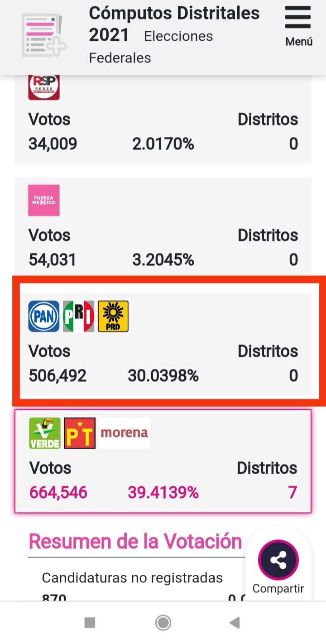Select the PAN party logo
The width and height of the screenshot is (326, 644).
(x=44, y=316)
